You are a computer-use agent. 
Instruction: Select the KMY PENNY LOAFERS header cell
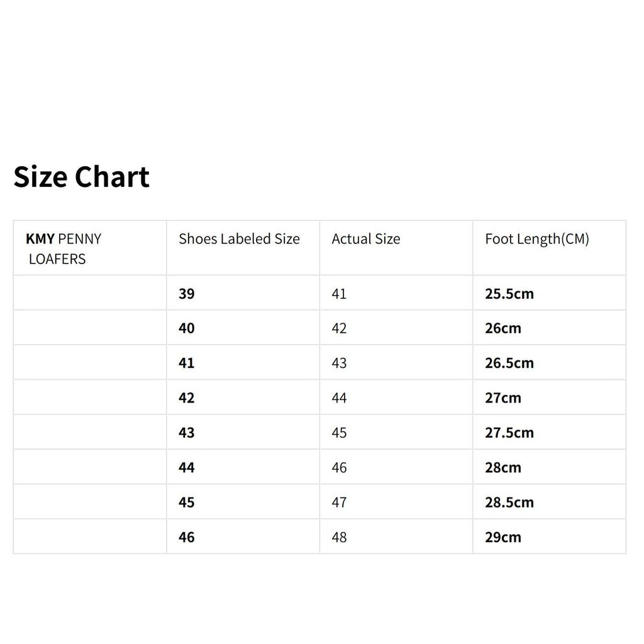[64, 248]
